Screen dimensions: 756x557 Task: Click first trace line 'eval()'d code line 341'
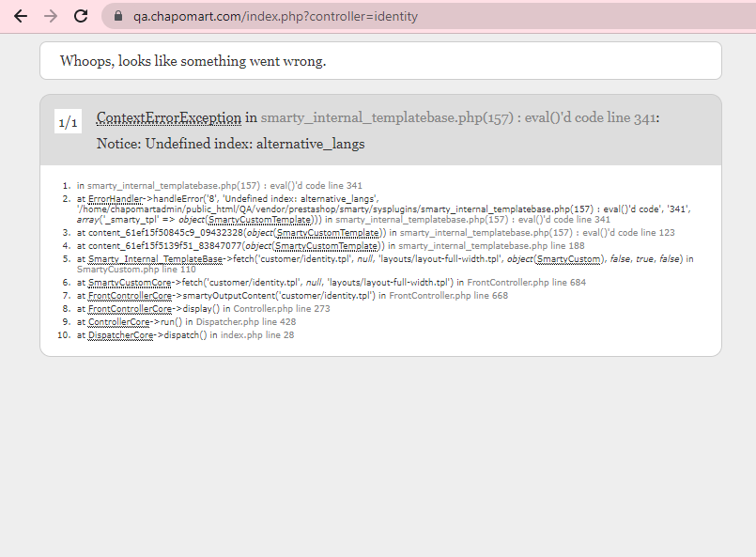click(316, 186)
